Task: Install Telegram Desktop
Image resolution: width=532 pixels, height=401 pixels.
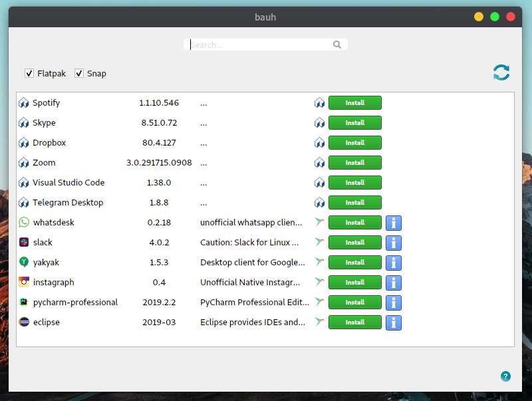Action: 355,203
